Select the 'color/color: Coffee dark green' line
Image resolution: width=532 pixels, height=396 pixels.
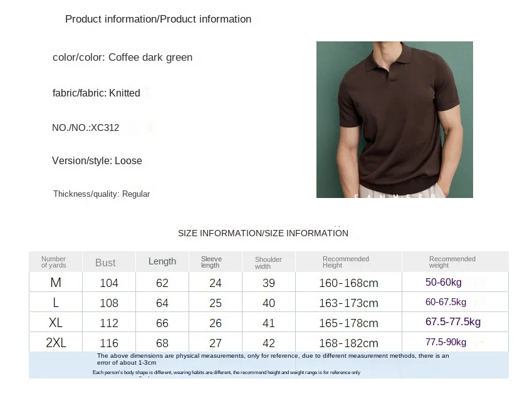point(122,58)
